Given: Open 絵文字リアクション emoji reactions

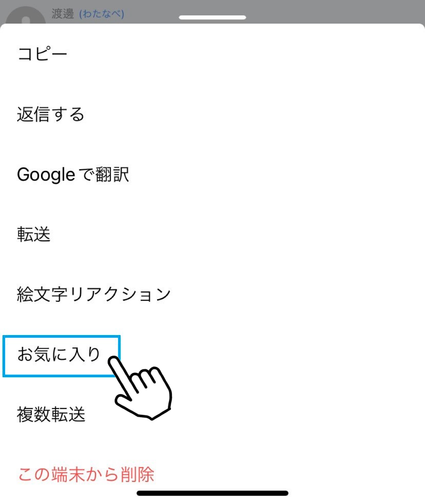Looking at the screenshot, I should pyautogui.click(x=94, y=295).
